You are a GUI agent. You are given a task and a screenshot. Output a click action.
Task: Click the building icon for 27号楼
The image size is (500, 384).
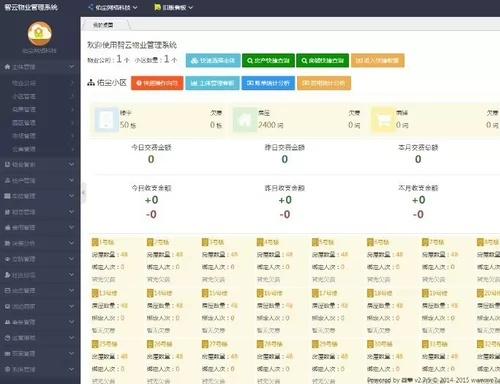(x=205, y=344)
